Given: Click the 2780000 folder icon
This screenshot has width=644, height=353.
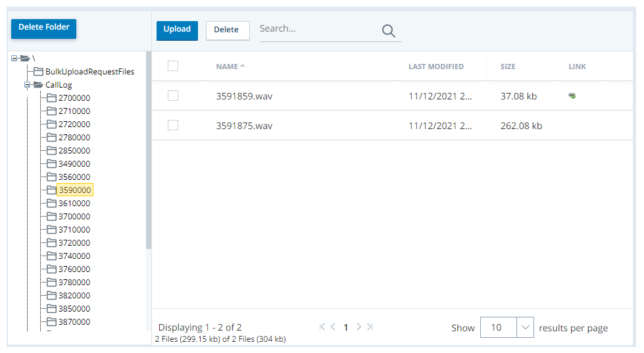Looking at the screenshot, I should 51,137.
